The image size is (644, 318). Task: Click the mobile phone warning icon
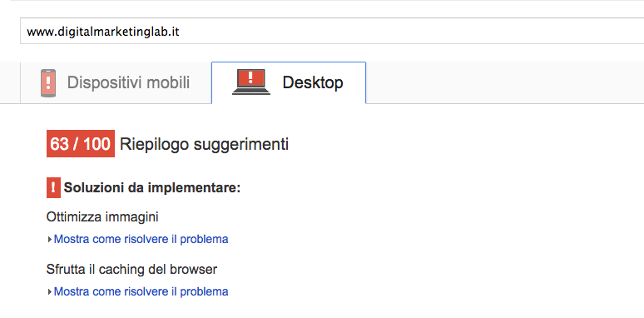[48, 83]
